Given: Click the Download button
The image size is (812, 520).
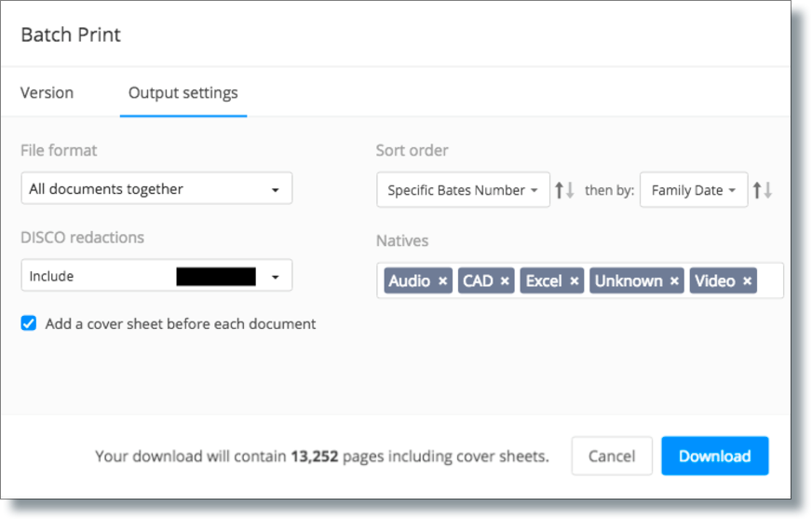Looking at the screenshot, I should coord(714,456).
